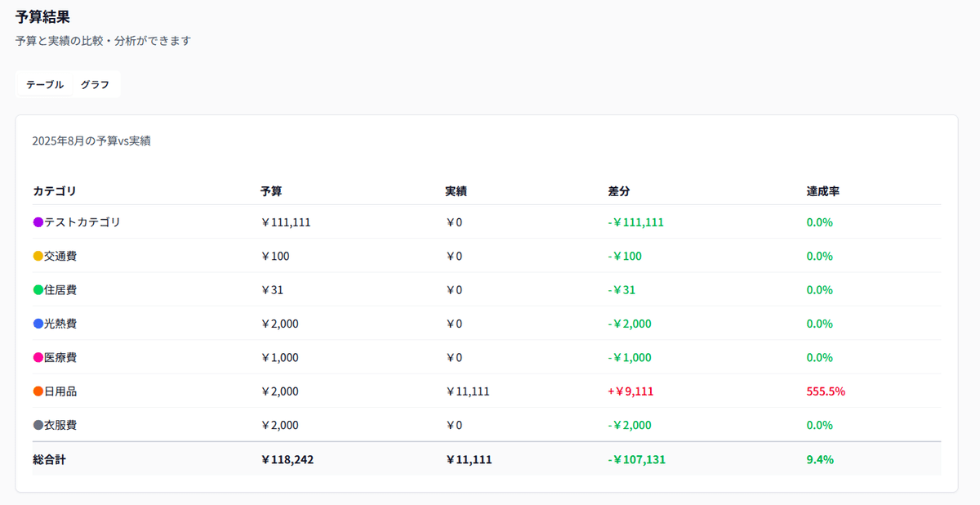The height and width of the screenshot is (505, 980).
Task: Click the purple テストカテゴリ color dot
Action: coord(38,222)
